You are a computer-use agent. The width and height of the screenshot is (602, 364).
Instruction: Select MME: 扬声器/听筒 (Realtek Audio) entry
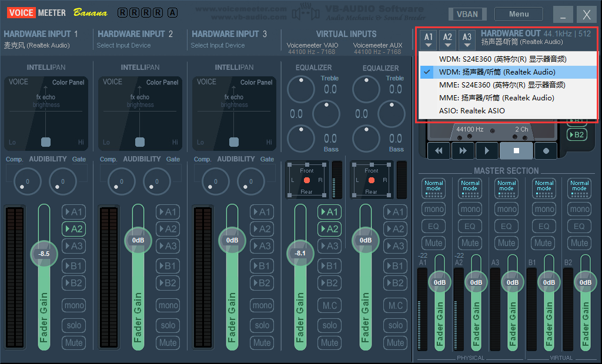click(509, 98)
